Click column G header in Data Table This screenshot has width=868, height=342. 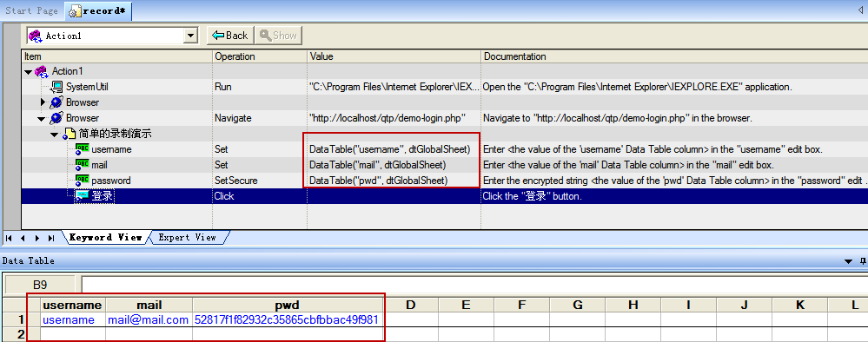578,305
